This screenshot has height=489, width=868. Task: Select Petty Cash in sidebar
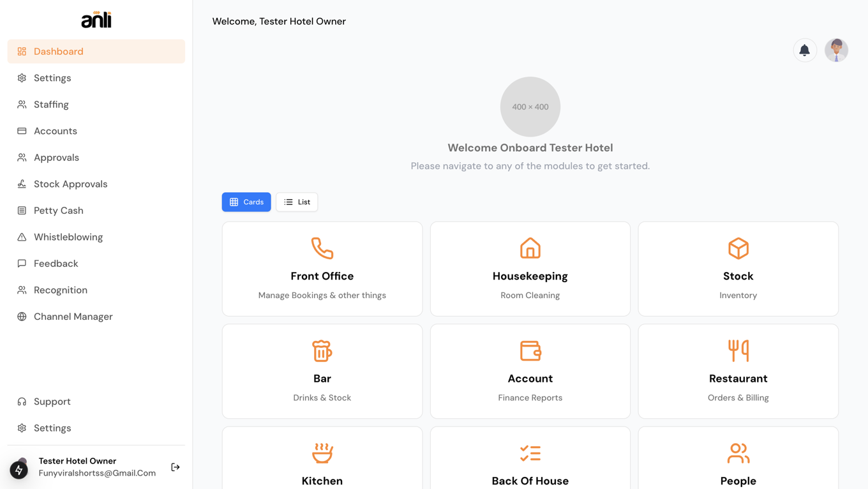tap(96, 211)
